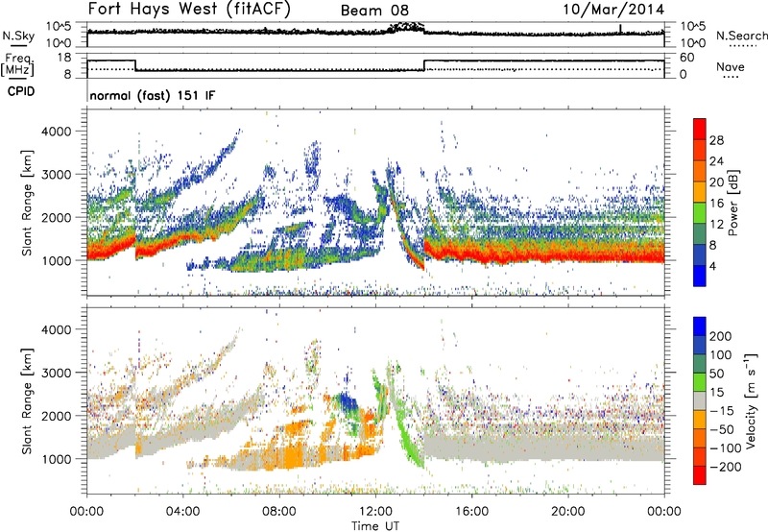Image resolution: width=768 pixels, height=532 pixels.
Task: Click the noise spike near 22:00 UT
Action: pos(620,29)
